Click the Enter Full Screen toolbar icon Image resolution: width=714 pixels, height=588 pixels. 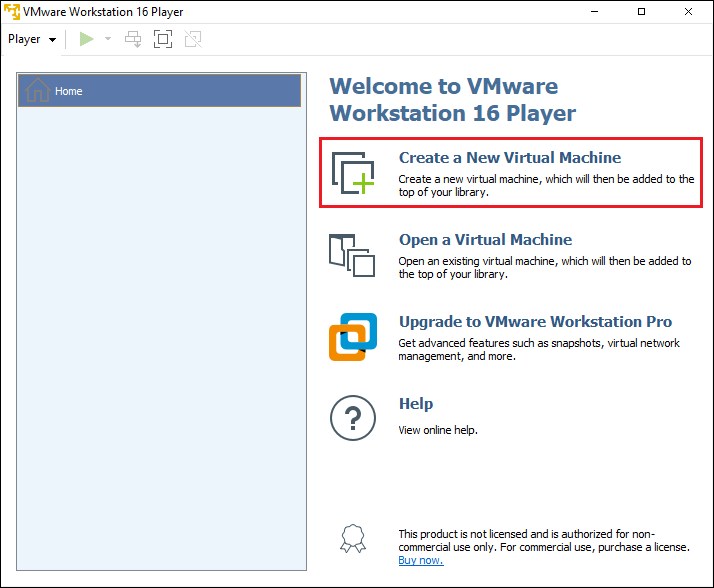pos(163,39)
